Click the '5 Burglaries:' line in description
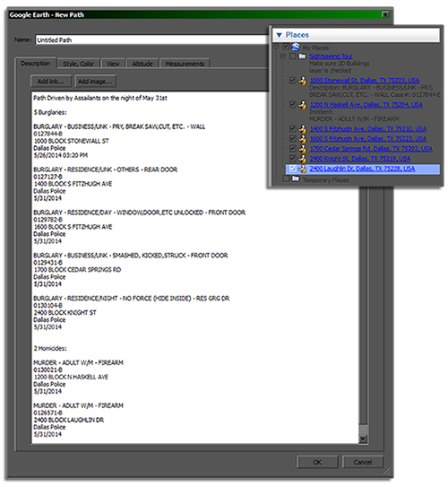The image size is (448, 487). pyautogui.click(x=50, y=112)
